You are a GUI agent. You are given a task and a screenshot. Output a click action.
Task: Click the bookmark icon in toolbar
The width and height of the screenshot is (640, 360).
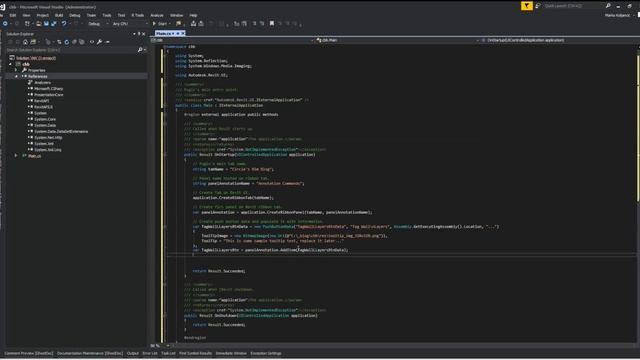tap(272, 24)
